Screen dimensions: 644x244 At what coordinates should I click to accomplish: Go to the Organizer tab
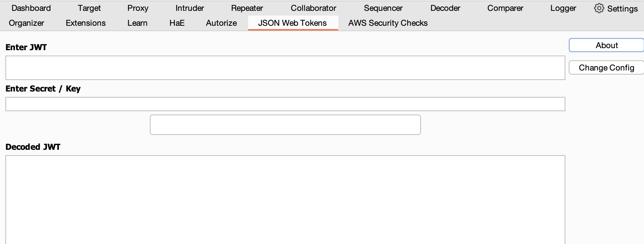[26, 23]
